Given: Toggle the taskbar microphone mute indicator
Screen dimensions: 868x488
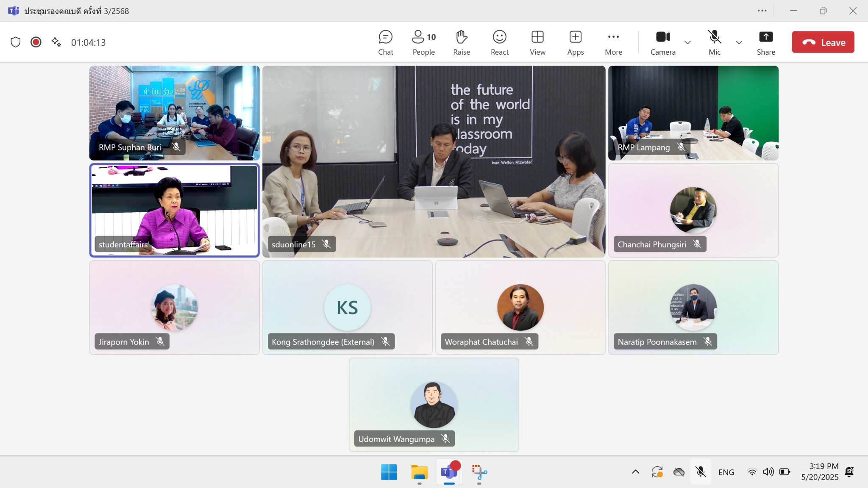Looking at the screenshot, I should click(x=700, y=472).
